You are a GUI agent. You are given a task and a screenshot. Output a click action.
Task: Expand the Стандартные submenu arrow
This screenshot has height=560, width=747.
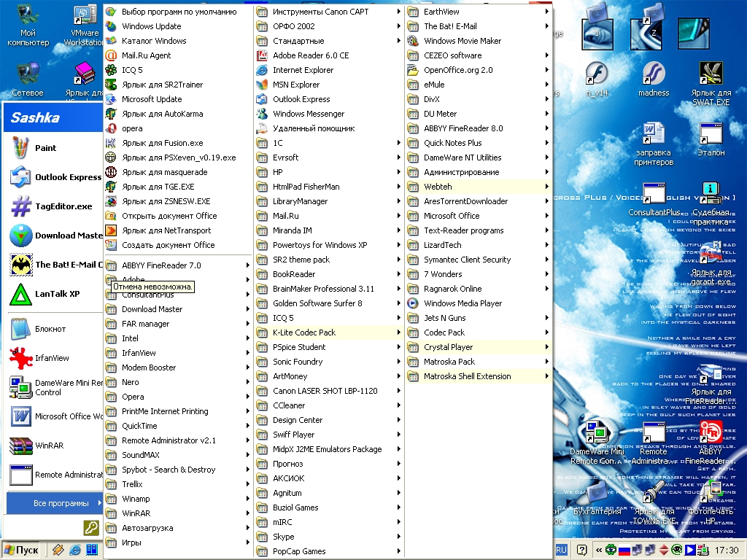(399, 41)
